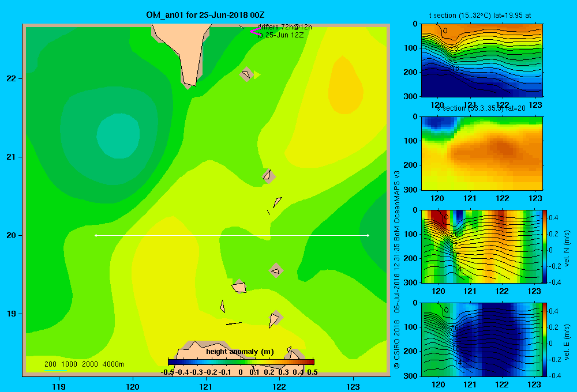Viewport: 577px width, 392px height.
Task: Click the "vel. N (m/s)" axis label
Action: point(567,248)
